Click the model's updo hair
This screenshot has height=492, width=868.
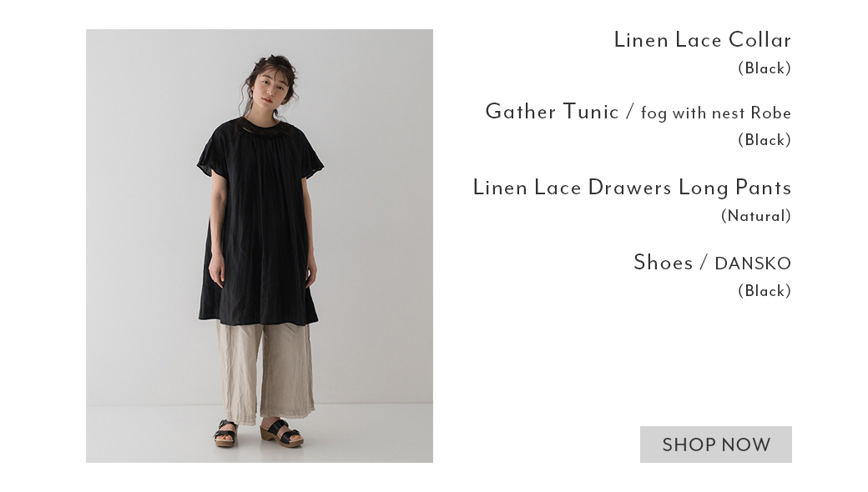pos(271,67)
